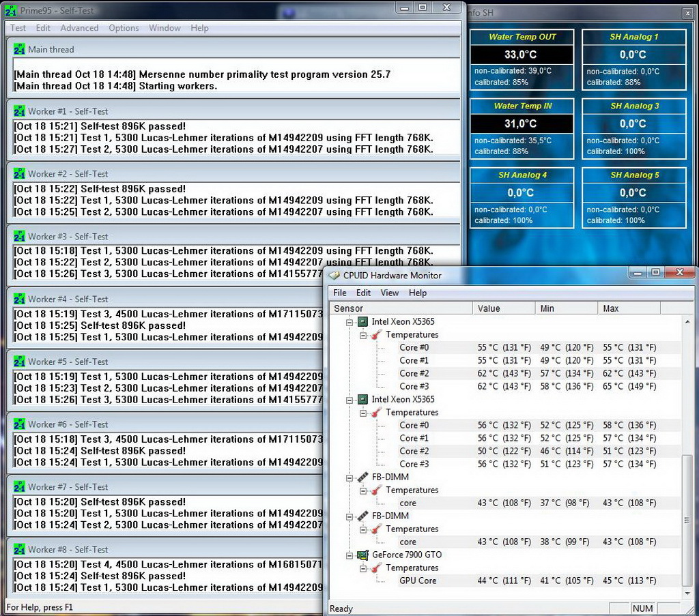The width and height of the screenshot is (699, 616).
Task: Click the Prime95 icon in the title bar
Action: (12, 10)
